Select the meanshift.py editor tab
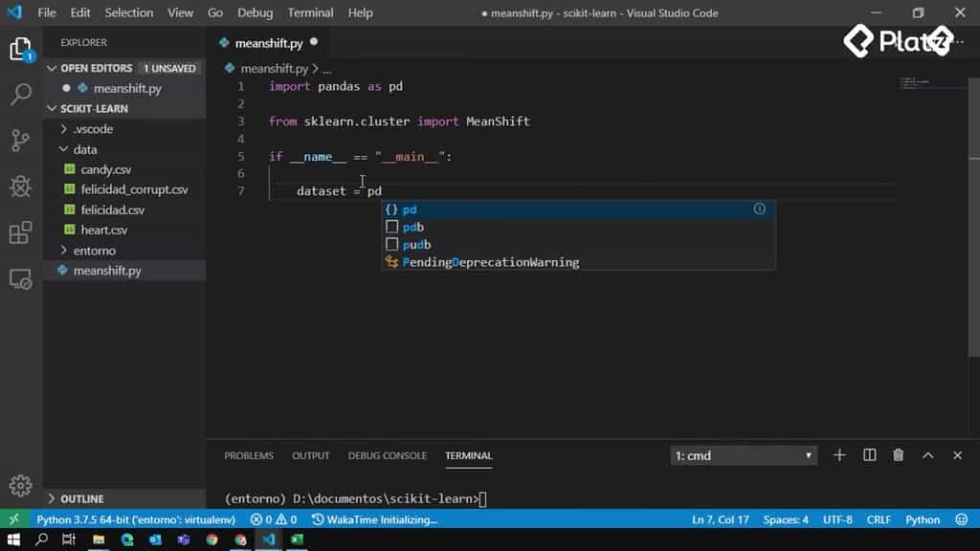Viewport: 980px width, 551px height. (x=269, y=42)
